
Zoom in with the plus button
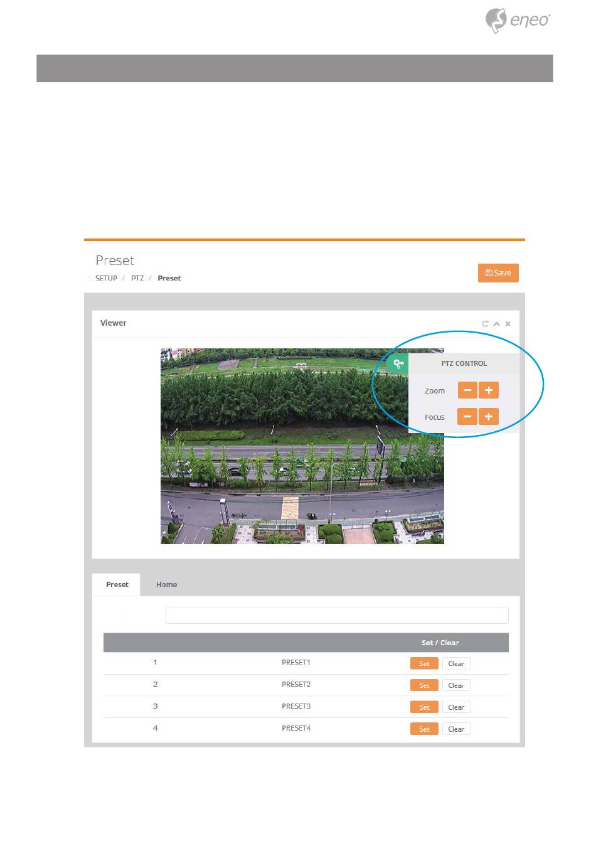tap(489, 390)
